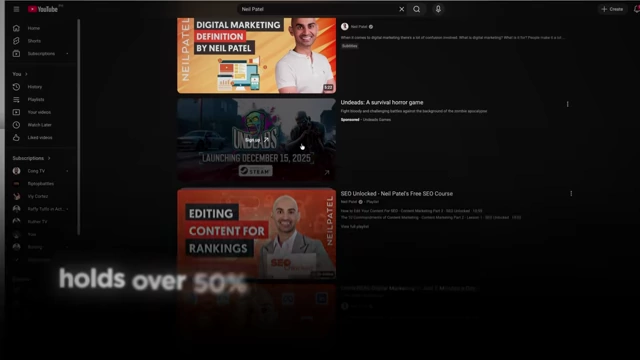Screen dimensions: 640x360
Task: Open the fliptopbattles channel
Action: pos(41,184)
